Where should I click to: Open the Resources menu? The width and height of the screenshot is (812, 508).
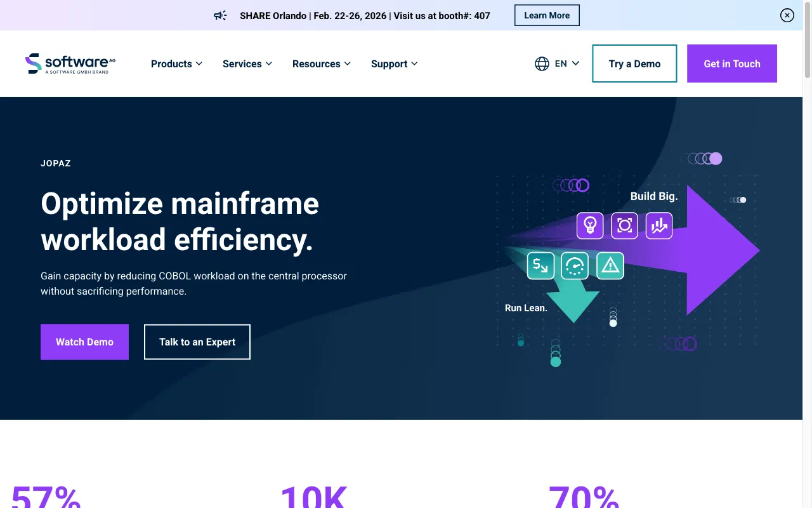322,63
